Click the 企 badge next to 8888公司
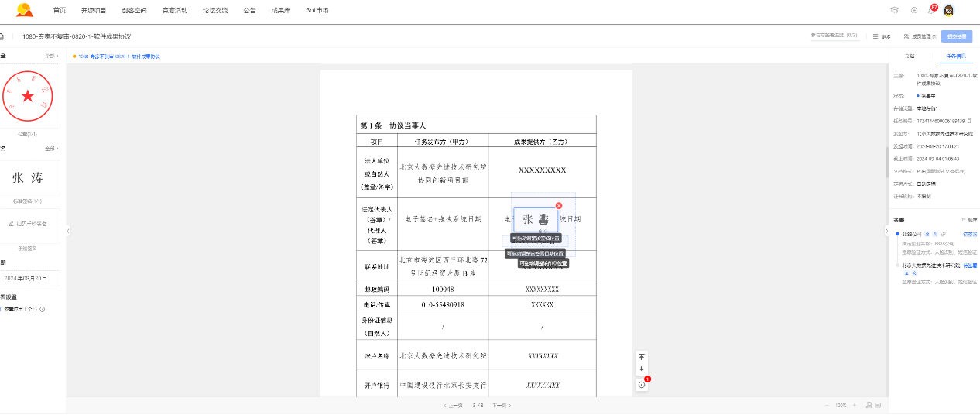Image resolution: width=980 pixels, height=415 pixels. point(927,233)
